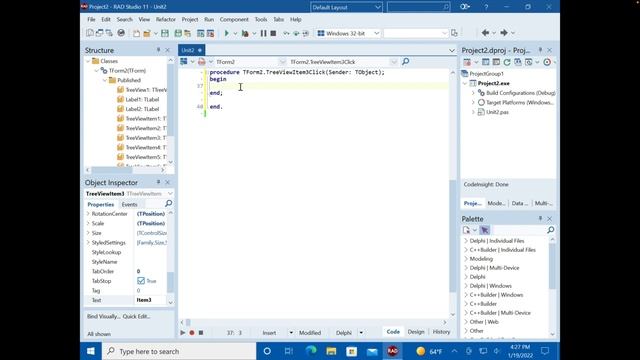Select TreeViewItem4 in Structure tree
640x360 pixels.
[141, 147]
